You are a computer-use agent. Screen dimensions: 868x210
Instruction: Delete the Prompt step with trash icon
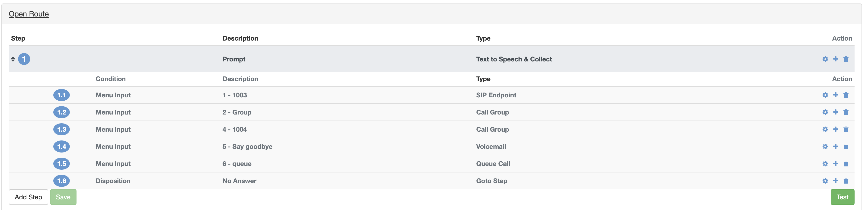pyautogui.click(x=846, y=59)
